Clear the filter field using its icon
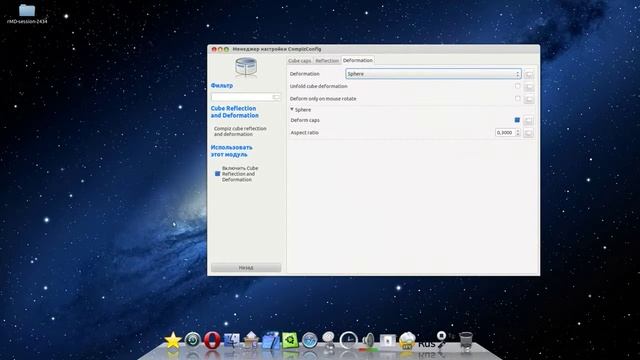The image size is (640, 360). (x=276, y=97)
